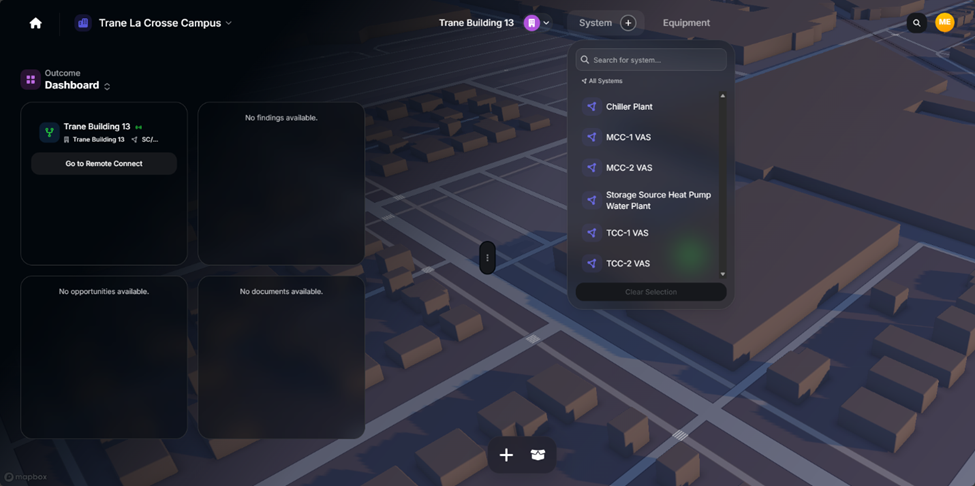Viewport: 975px width, 486px height.
Task: Open the top-right search icon
Action: tap(917, 23)
